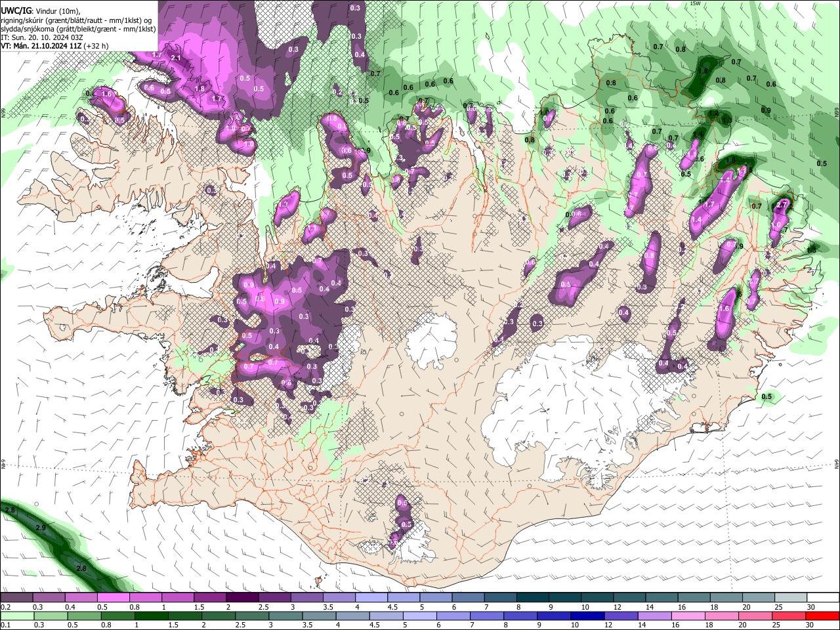Screen dimensions: 840x630
Task: Click the 2.9 rain value on map
Action: pos(41,528)
